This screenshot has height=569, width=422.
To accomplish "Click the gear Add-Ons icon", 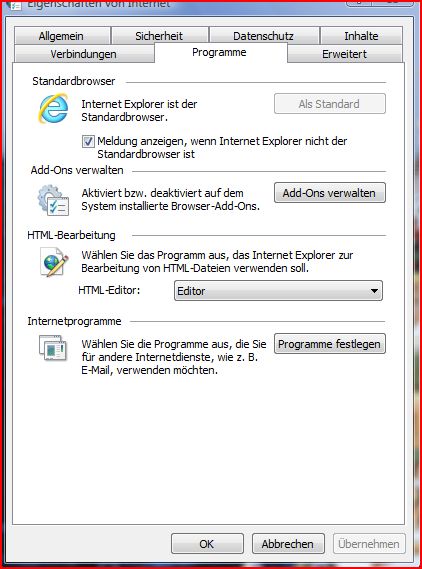I will tap(53, 200).
